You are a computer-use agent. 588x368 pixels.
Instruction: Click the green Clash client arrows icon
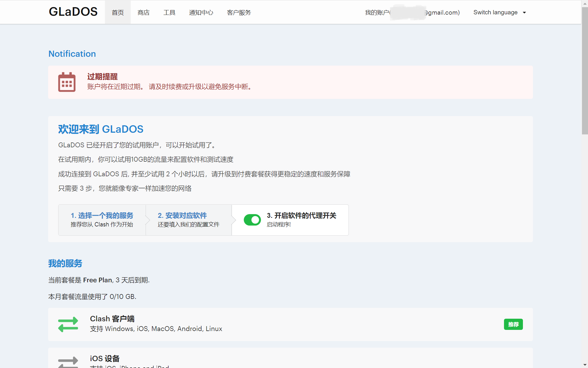tap(68, 324)
